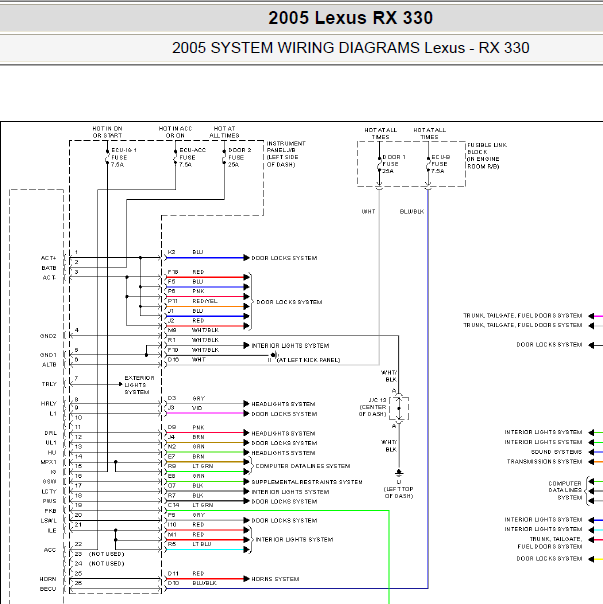Click the HEADLIGHTS SYSTEM label beside D3 GRY wire
603x604 pixels.
coord(283,404)
